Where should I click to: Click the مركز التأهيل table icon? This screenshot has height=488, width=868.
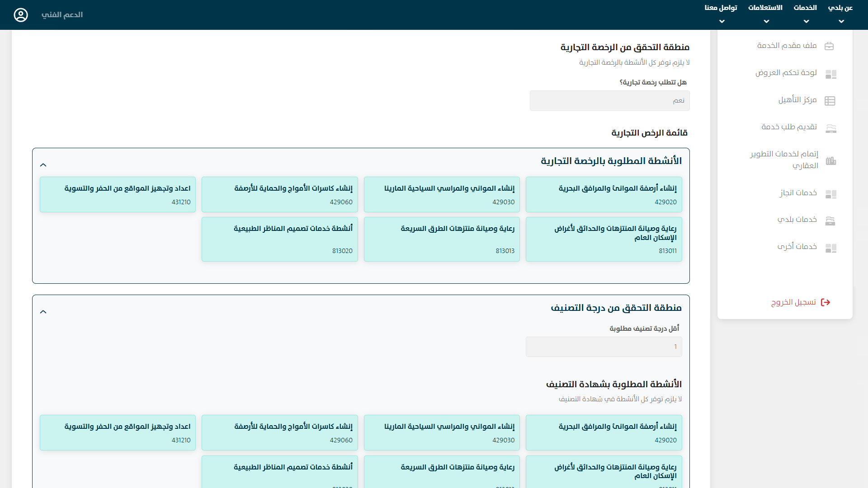(x=830, y=101)
